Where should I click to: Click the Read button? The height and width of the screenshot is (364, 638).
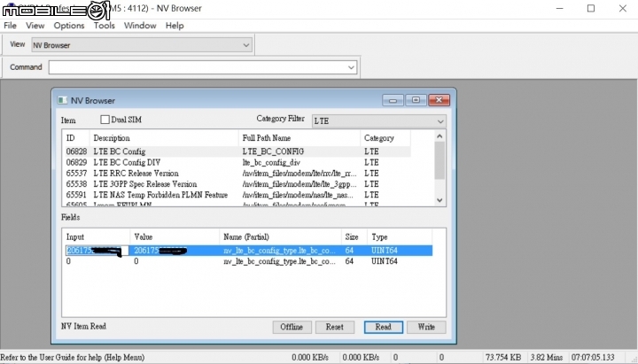click(384, 327)
